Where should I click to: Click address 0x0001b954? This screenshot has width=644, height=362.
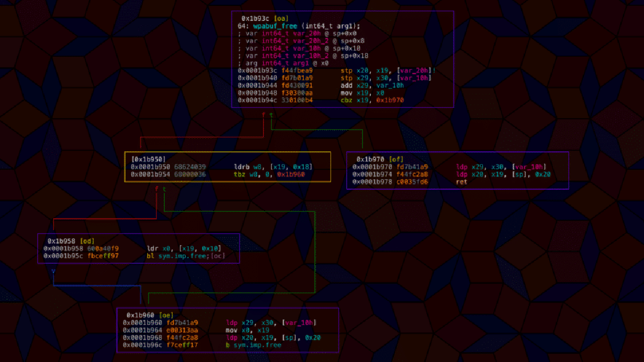click(x=149, y=174)
